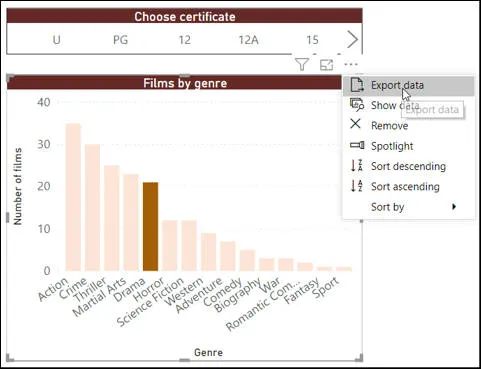This screenshot has width=481, height=369.
Task: Click the Sort descending Z-A icon
Action: pyautogui.click(x=356, y=165)
